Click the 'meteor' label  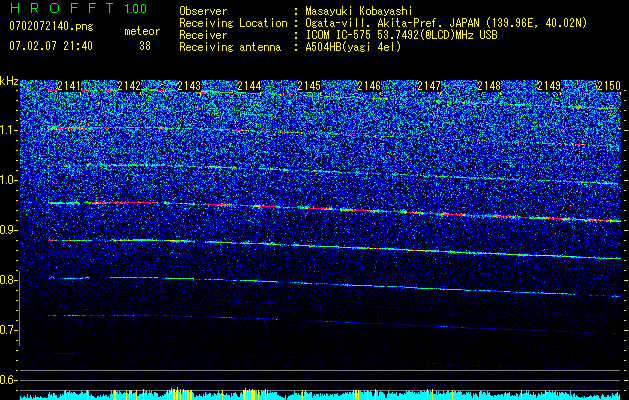point(142,31)
